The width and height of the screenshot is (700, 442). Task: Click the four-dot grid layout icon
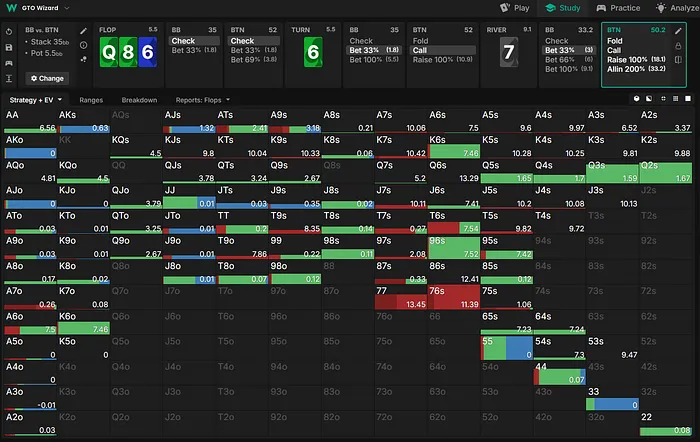(x=663, y=99)
